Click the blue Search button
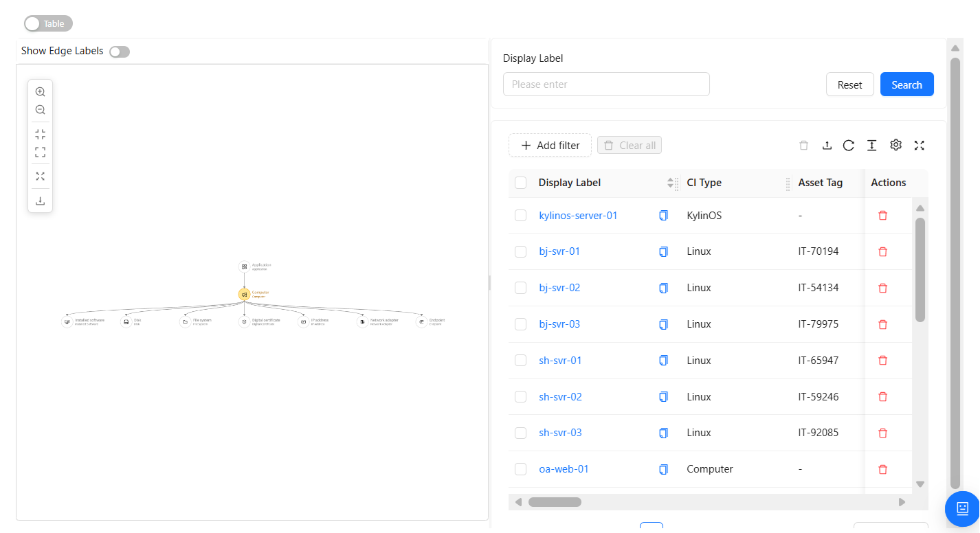 (x=906, y=84)
